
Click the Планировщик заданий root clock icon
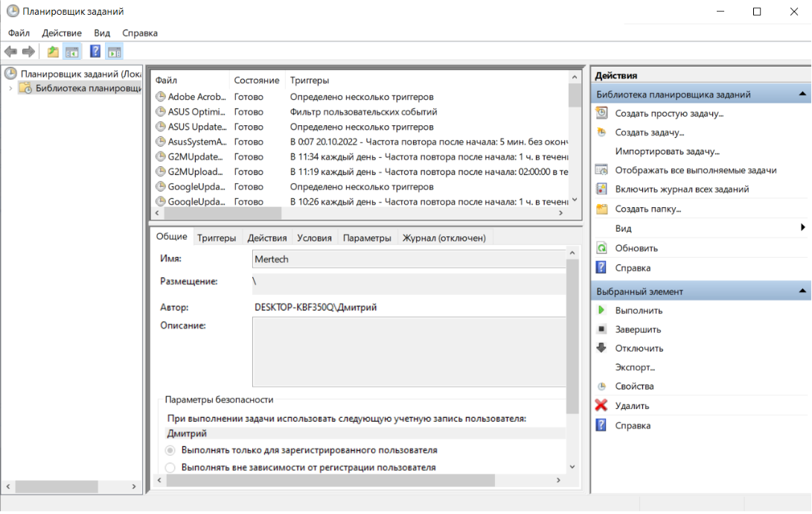11,74
